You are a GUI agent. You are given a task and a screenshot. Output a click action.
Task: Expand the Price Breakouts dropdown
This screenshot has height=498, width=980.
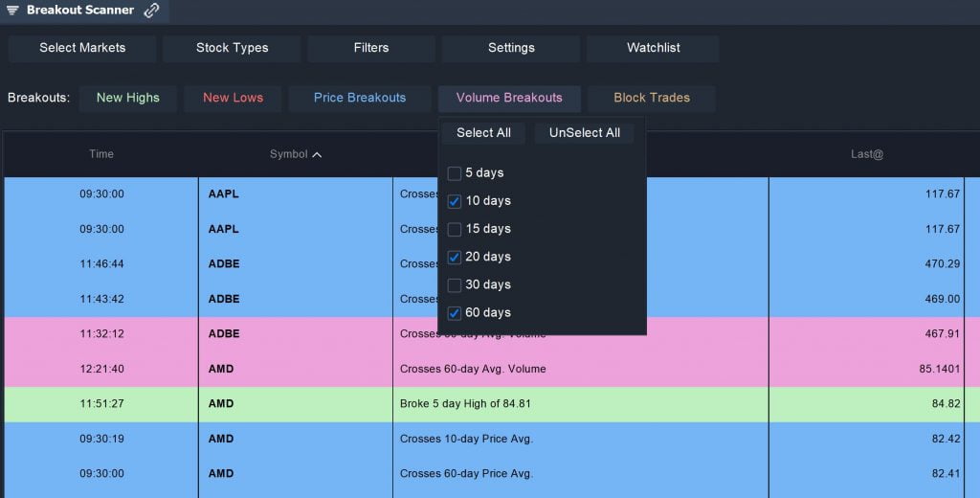pos(360,98)
